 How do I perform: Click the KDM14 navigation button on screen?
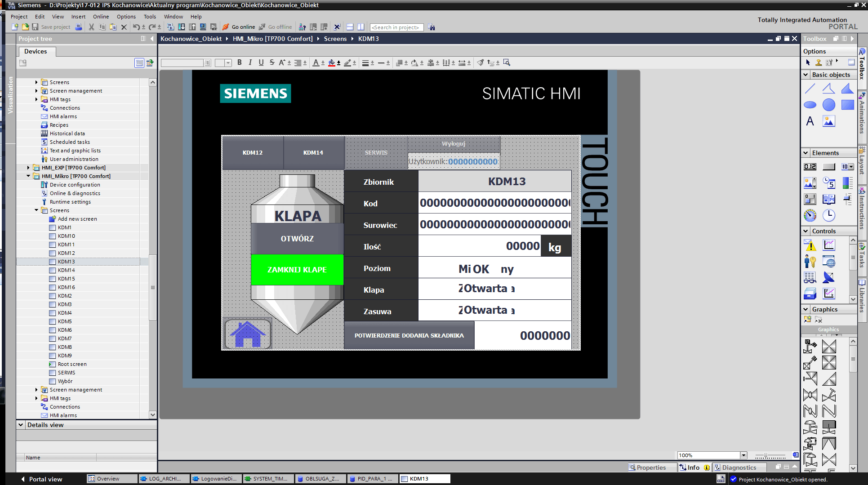tap(313, 153)
